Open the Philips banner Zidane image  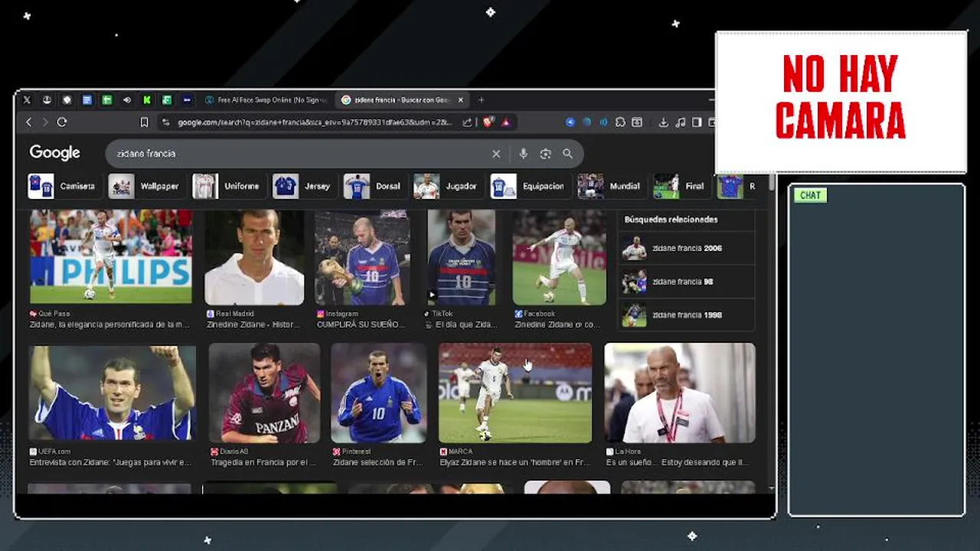[111, 257]
